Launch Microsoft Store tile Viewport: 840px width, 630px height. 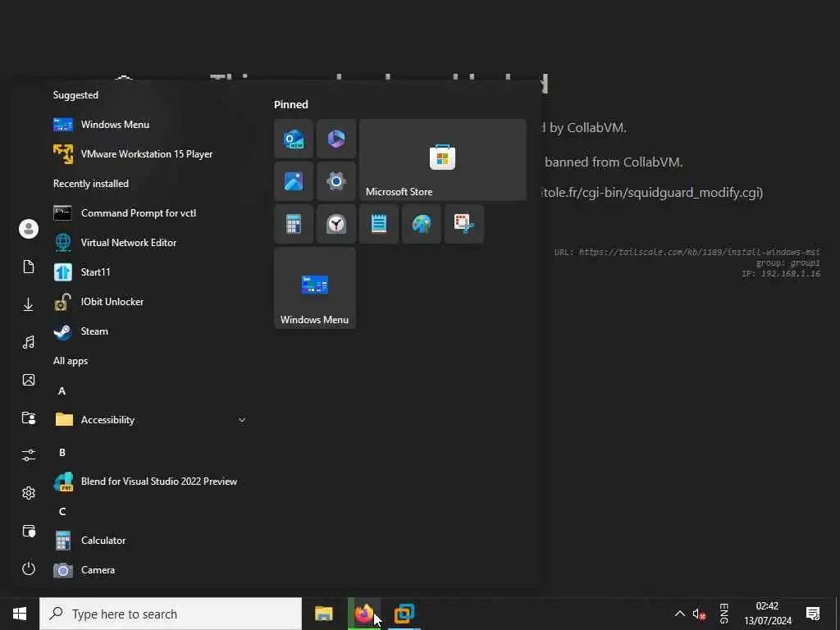pyautogui.click(x=442, y=160)
